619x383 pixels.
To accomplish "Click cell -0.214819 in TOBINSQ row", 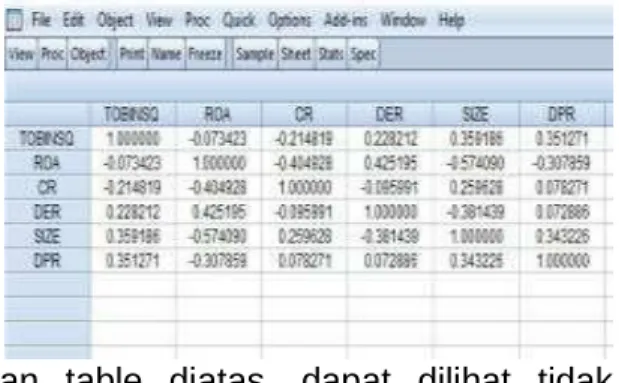I will pos(304,139).
